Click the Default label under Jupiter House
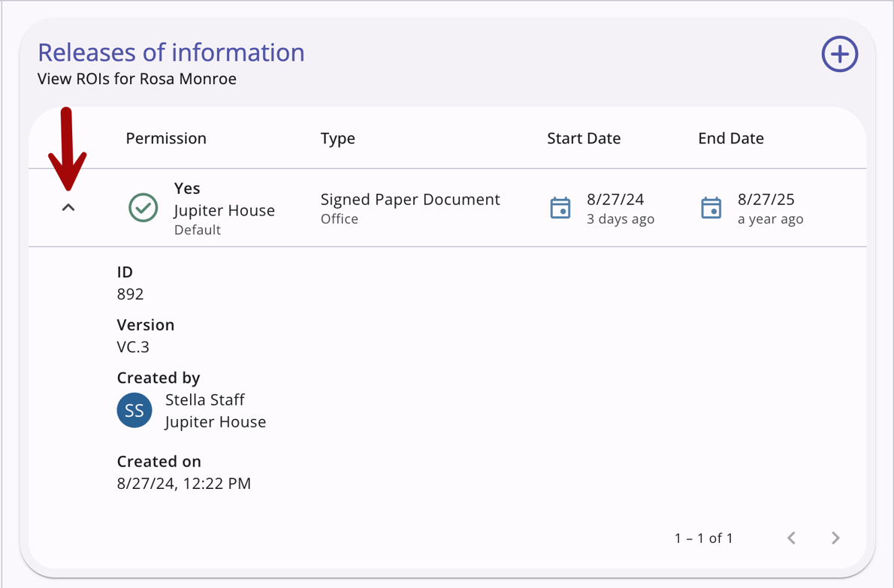 197,230
